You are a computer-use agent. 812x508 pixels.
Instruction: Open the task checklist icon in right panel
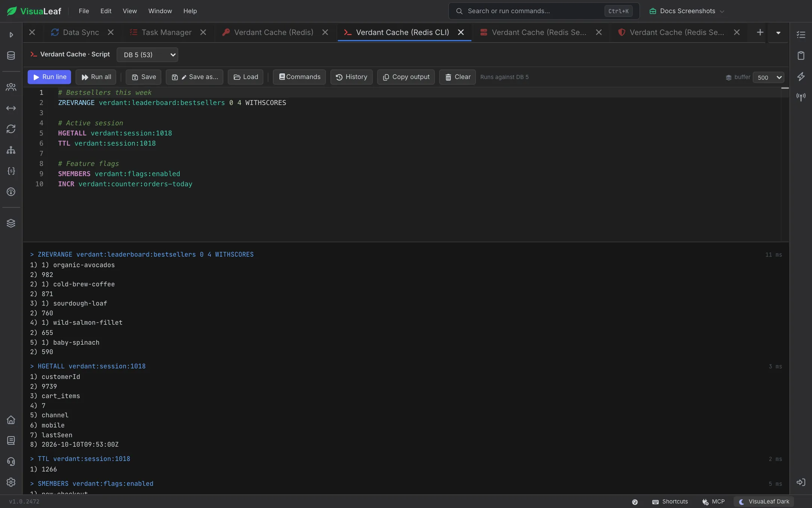pos(801,35)
